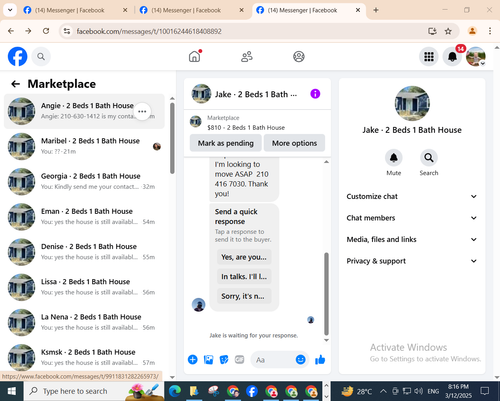Screen dimensions: 500x401
Task: Click browser reload page icon
Action: (46, 31)
